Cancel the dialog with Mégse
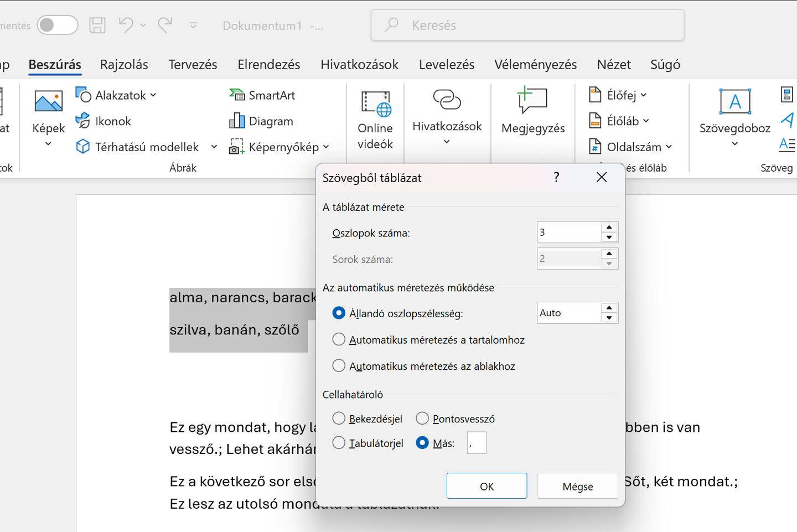Viewport: 797px width, 532px height. tap(578, 486)
